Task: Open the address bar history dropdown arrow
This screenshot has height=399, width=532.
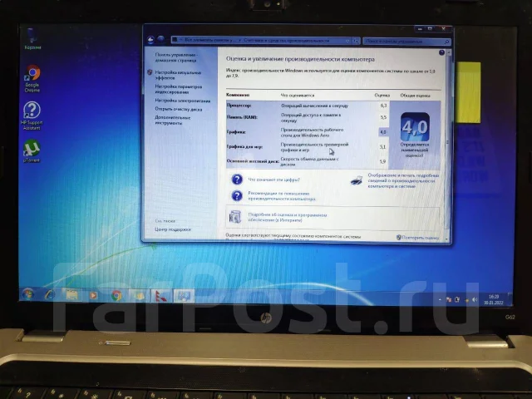Action: [x=347, y=41]
